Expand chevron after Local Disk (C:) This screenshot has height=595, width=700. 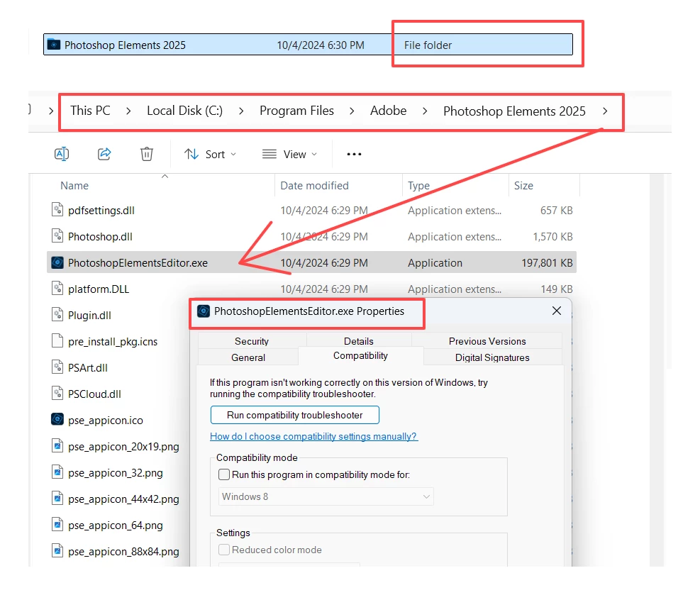click(241, 111)
